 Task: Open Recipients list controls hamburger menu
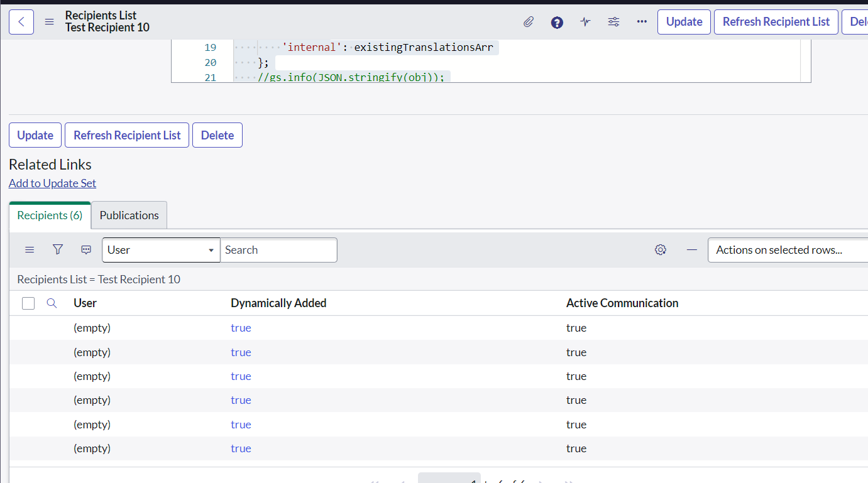(x=30, y=250)
